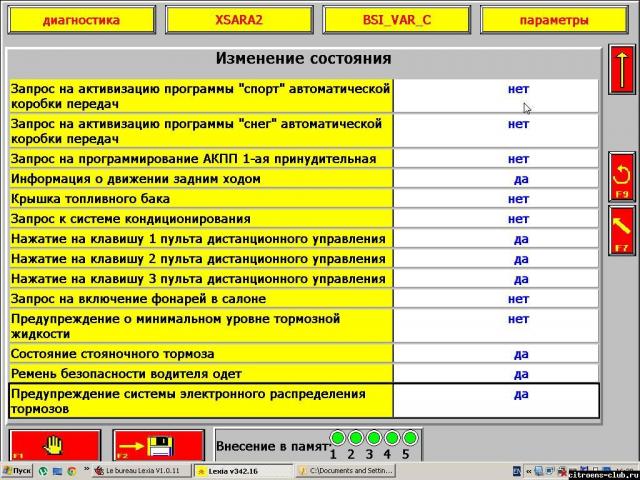Open the XSARA2 header button
This screenshot has width=640, height=480.
coord(239,20)
